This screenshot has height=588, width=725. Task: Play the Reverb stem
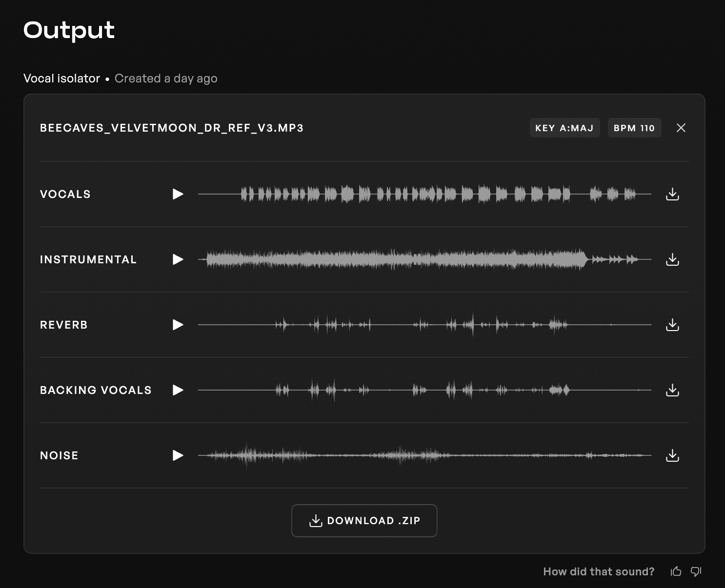(x=178, y=325)
